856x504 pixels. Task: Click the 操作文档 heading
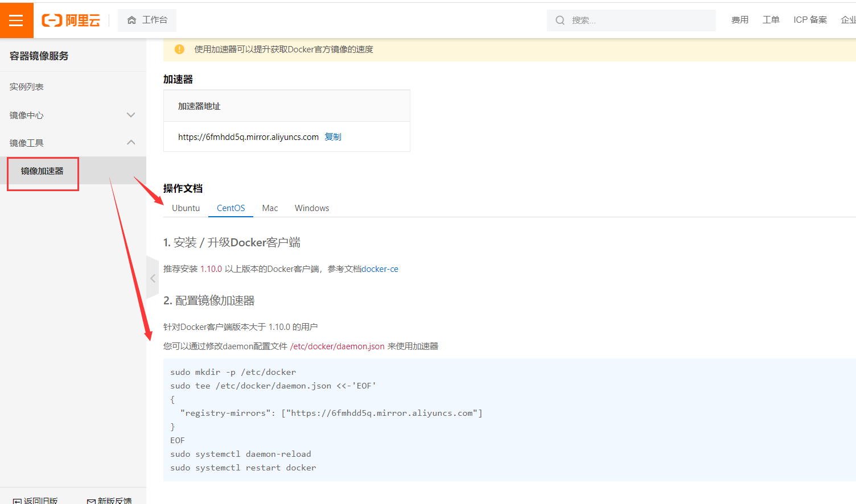183,188
